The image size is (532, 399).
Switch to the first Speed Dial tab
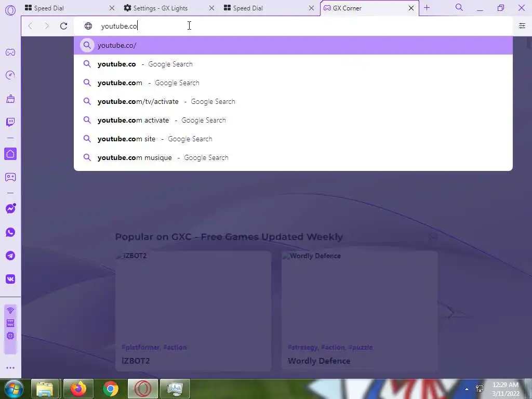click(x=70, y=8)
